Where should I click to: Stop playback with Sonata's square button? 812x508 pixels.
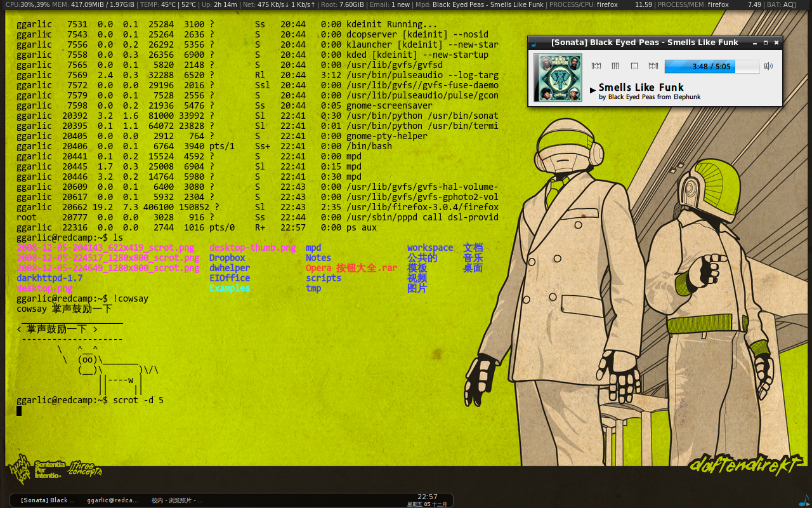[634, 66]
